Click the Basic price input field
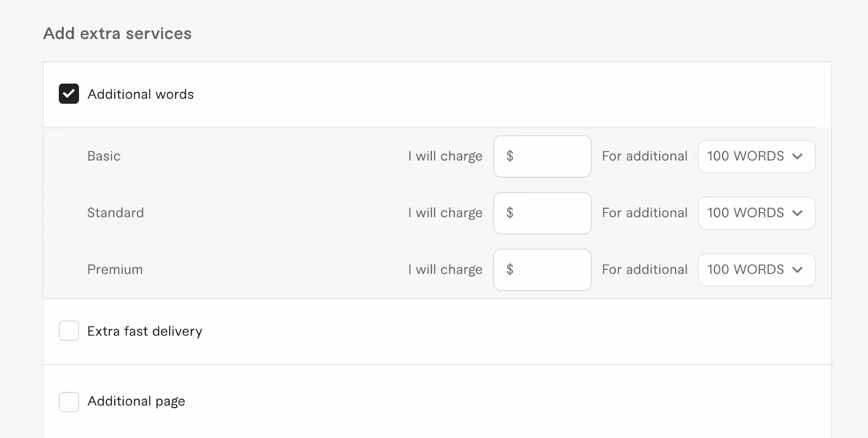This screenshot has width=868, height=438. pos(542,157)
